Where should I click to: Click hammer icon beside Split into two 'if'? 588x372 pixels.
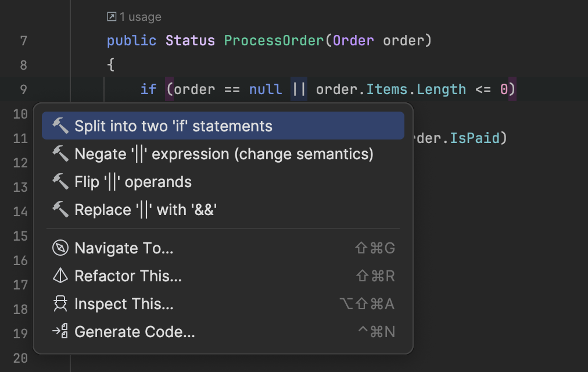click(60, 126)
